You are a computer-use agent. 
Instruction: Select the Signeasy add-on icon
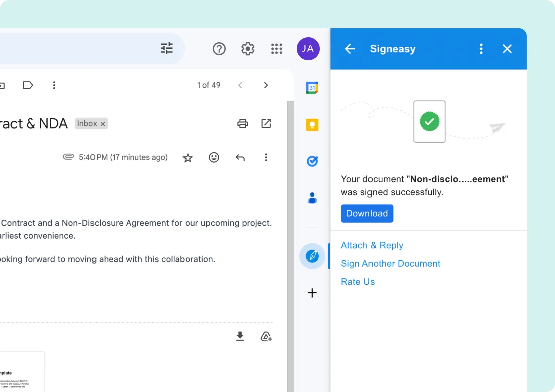tap(312, 256)
